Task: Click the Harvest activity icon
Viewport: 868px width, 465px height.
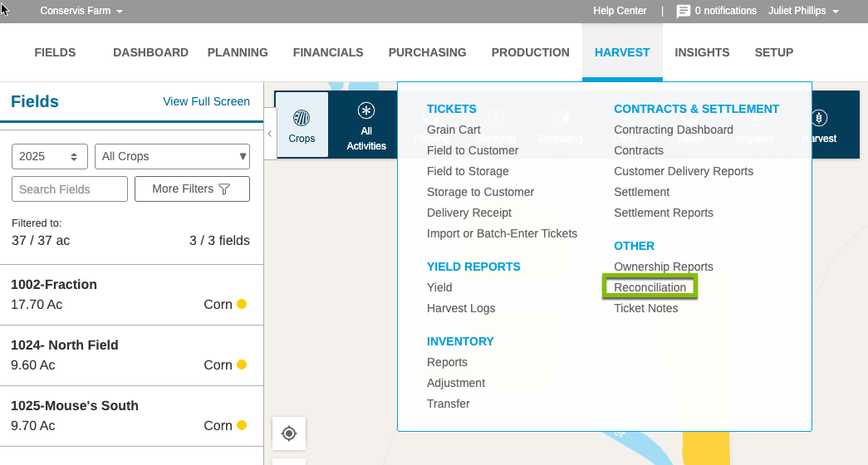Action: pyautogui.click(x=819, y=118)
